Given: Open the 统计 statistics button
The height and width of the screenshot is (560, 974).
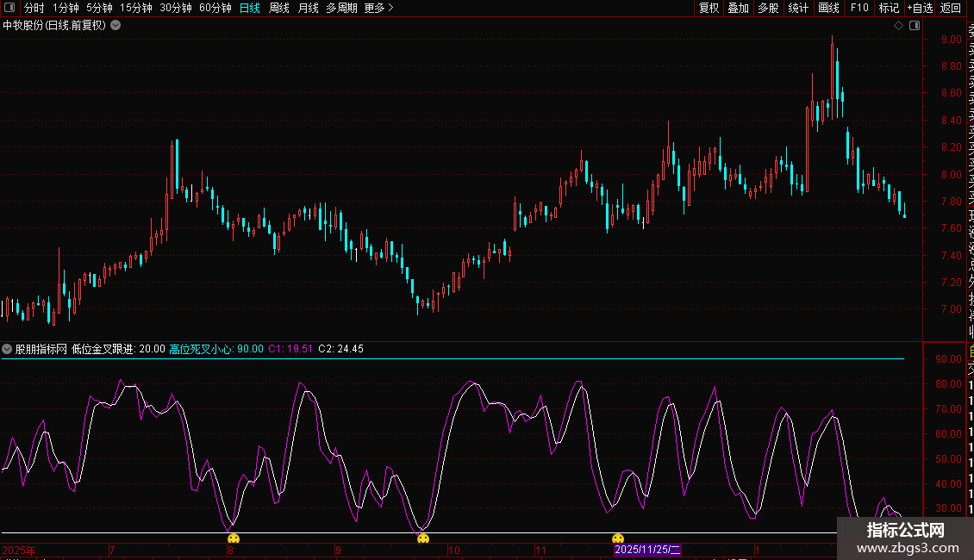Looking at the screenshot, I should (799, 8).
